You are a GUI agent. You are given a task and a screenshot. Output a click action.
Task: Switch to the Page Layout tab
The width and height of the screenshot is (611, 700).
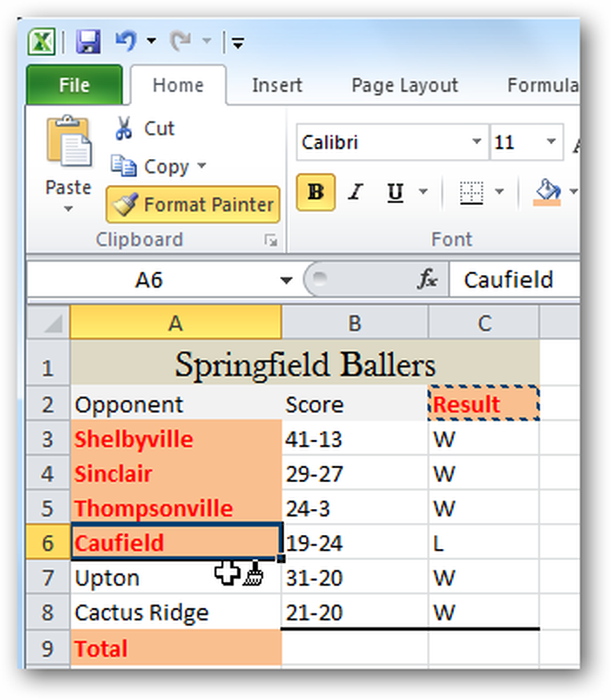pyautogui.click(x=405, y=85)
